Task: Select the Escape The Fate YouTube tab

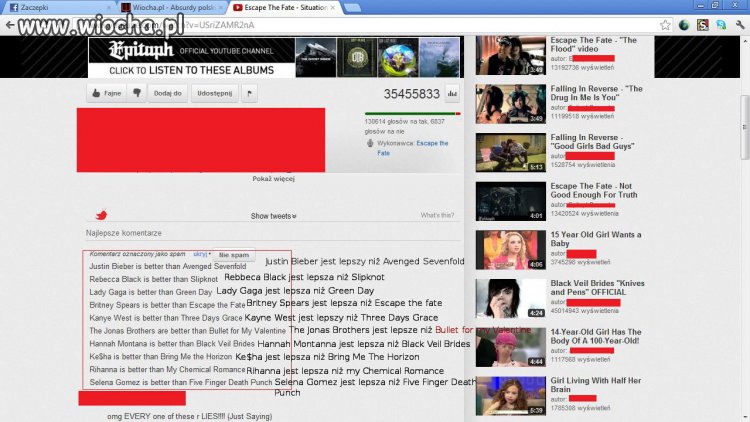Action: (x=285, y=7)
